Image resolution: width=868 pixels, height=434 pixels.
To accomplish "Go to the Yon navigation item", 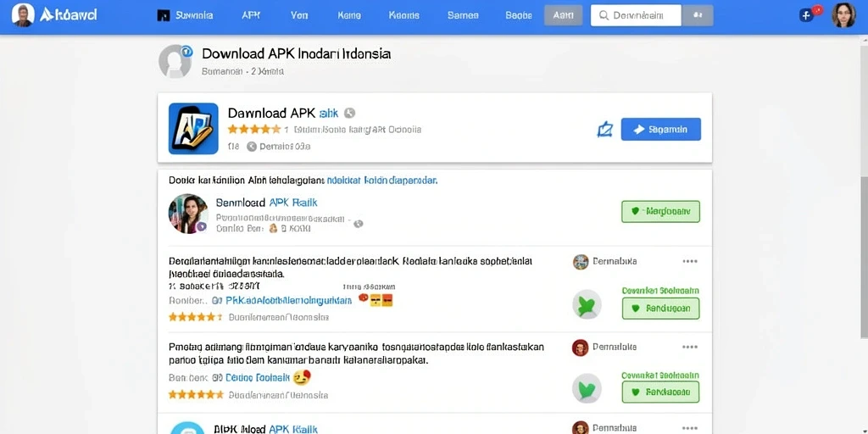I will [299, 15].
